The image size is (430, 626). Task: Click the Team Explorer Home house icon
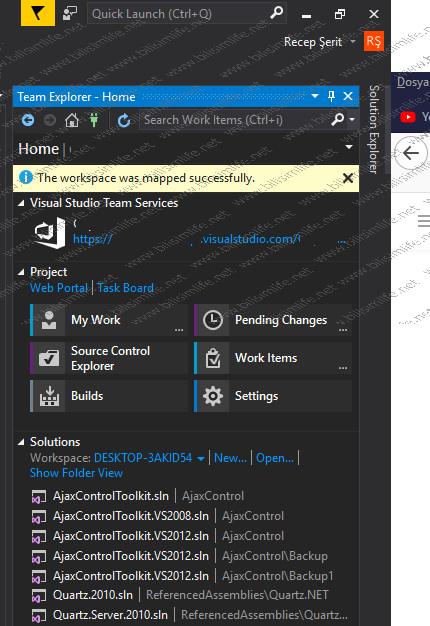pos(72,120)
